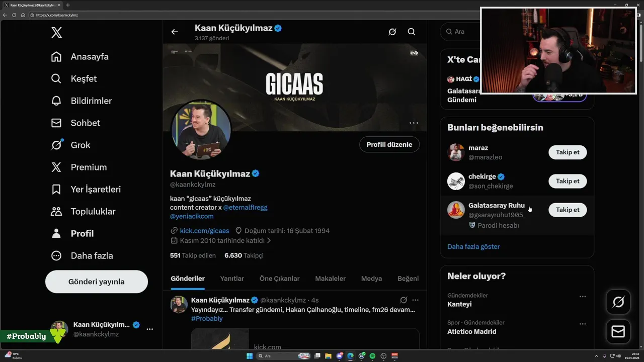Image resolution: width=644 pixels, height=362 pixels.
Task: Open the Atletico Madrid trending topic
Action: (x=472, y=331)
